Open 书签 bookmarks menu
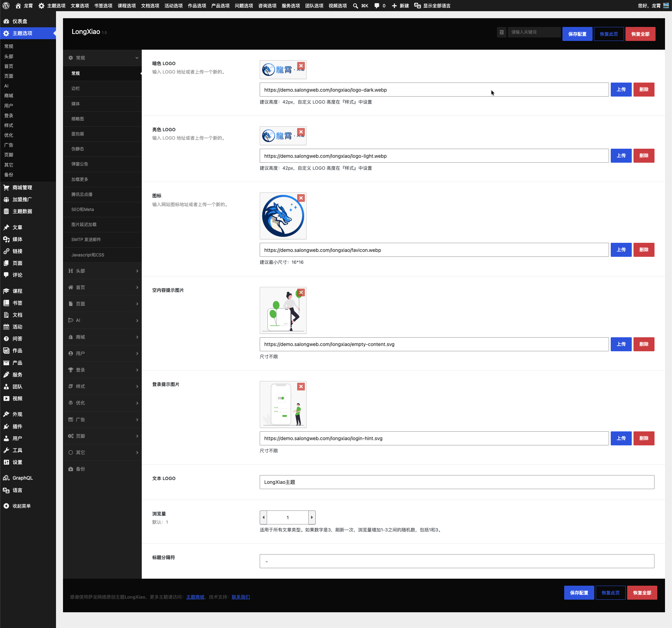Image resolution: width=672 pixels, height=628 pixels. pos(28,303)
